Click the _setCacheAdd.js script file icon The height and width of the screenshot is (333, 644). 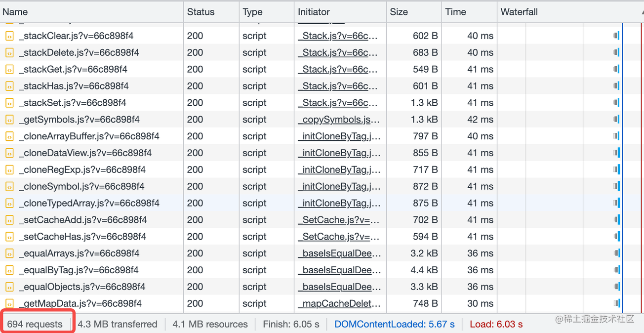[9, 220]
